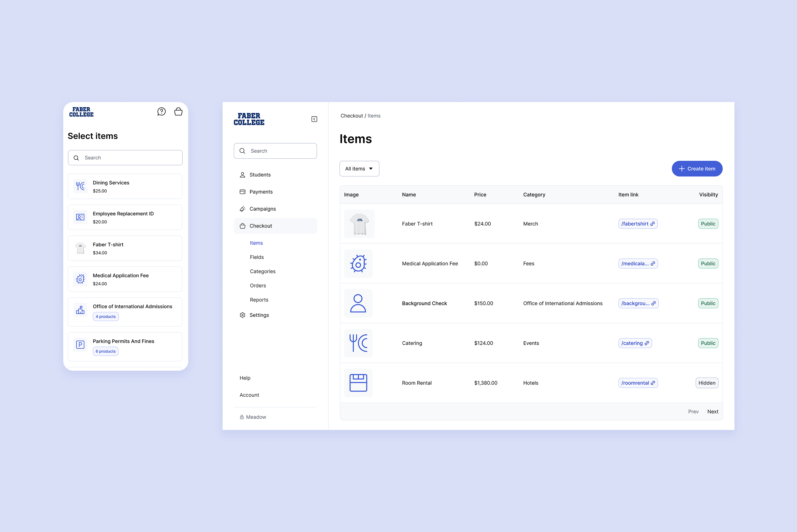
Task: Click the Settings gear icon in sidebar
Action: click(242, 315)
